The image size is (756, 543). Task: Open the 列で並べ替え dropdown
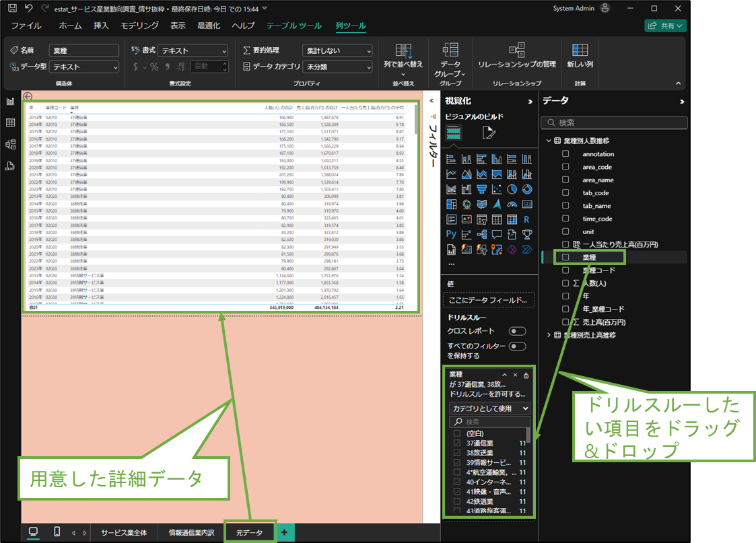point(403,60)
